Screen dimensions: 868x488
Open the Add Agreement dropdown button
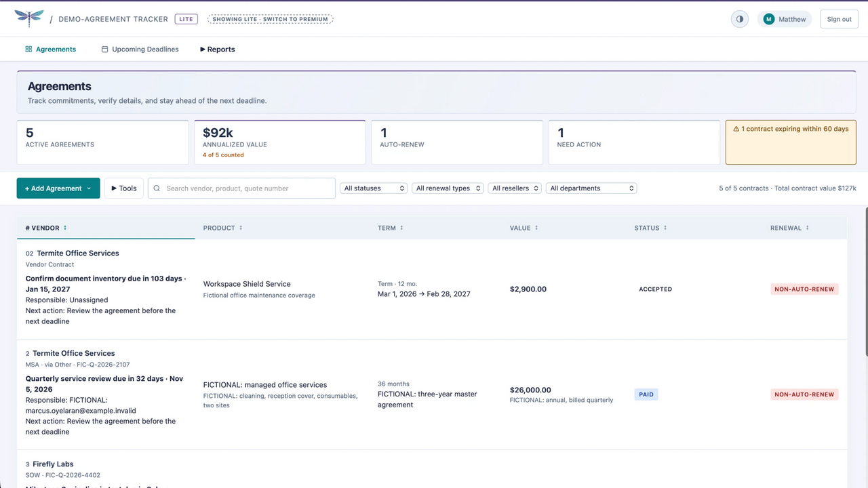(58, 188)
